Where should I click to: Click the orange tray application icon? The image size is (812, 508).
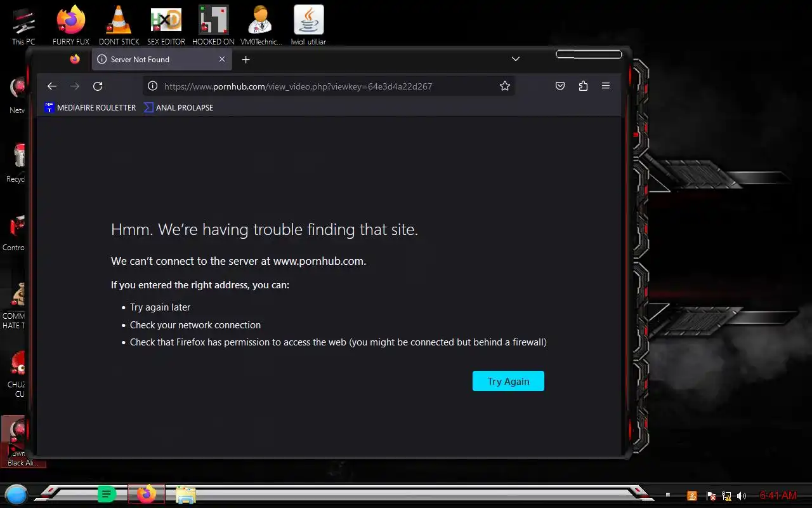(x=693, y=496)
